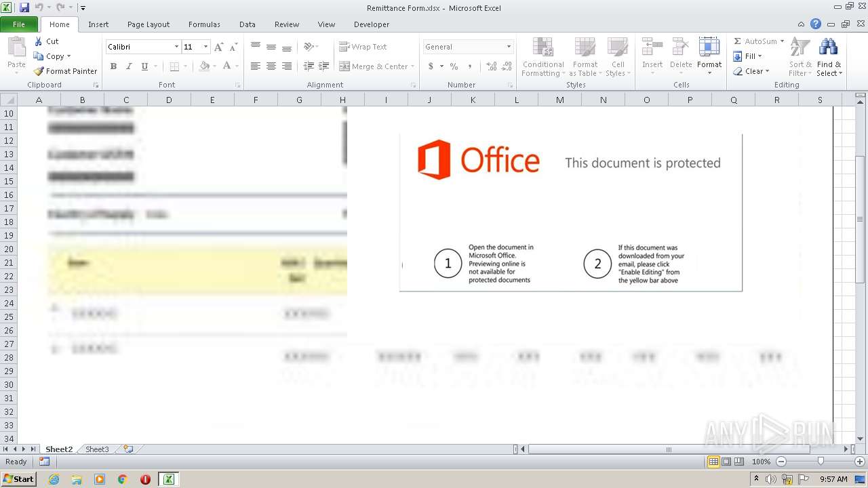Apply cell borders from Font group
Viewport: 868px width, 488px height.
point(174,66)
